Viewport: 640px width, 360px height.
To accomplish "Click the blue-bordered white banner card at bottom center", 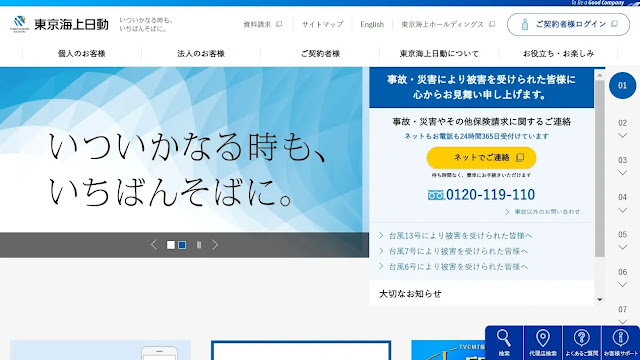I will 301,351.
